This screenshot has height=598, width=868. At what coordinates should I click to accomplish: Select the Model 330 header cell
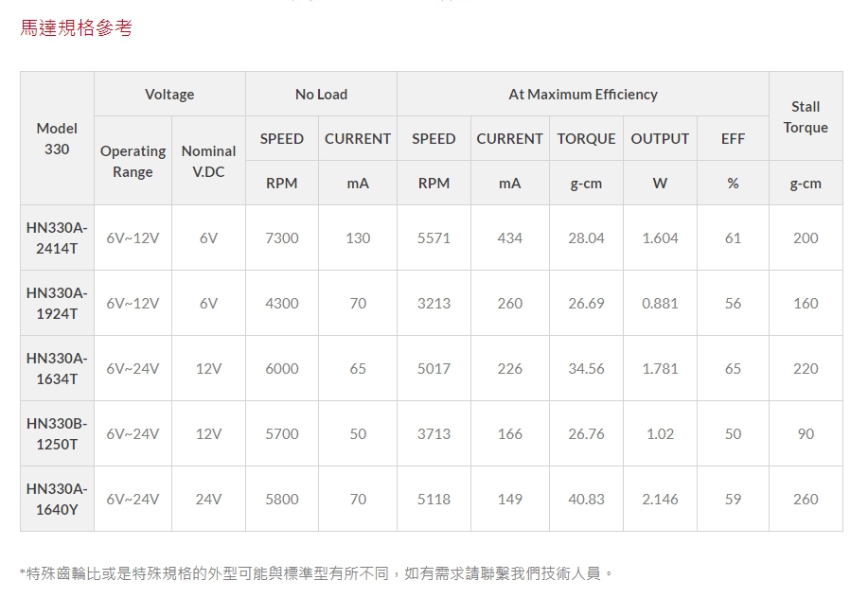point(57,138)
